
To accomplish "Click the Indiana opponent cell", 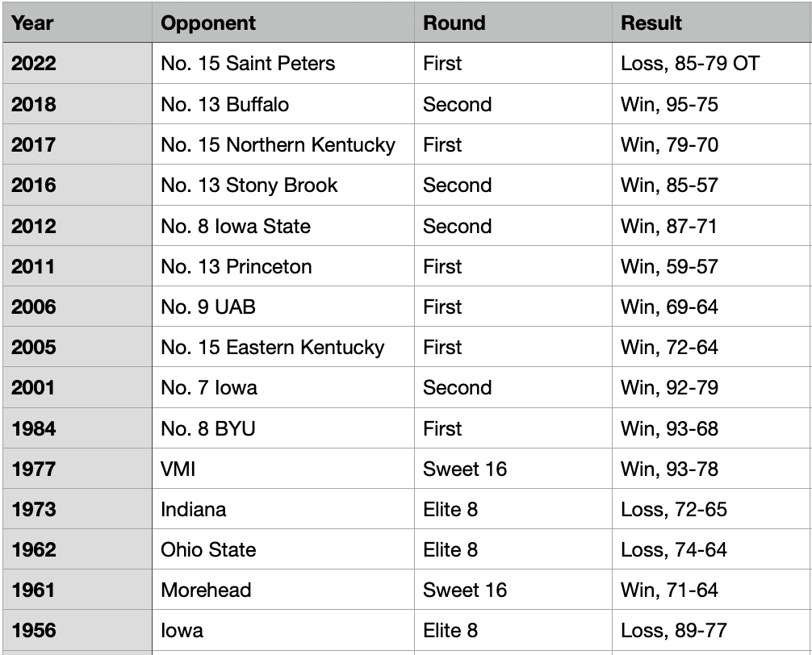I will point(283,509).
